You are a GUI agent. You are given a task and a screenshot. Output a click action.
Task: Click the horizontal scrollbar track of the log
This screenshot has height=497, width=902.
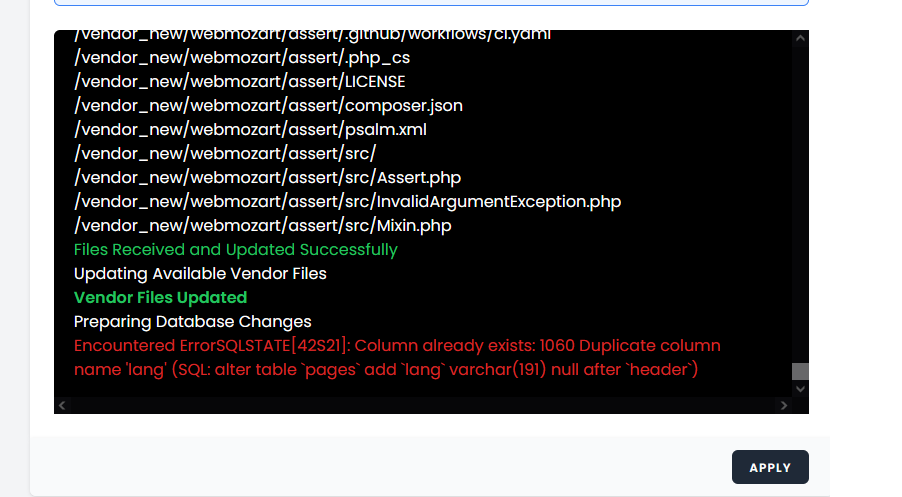423,406
